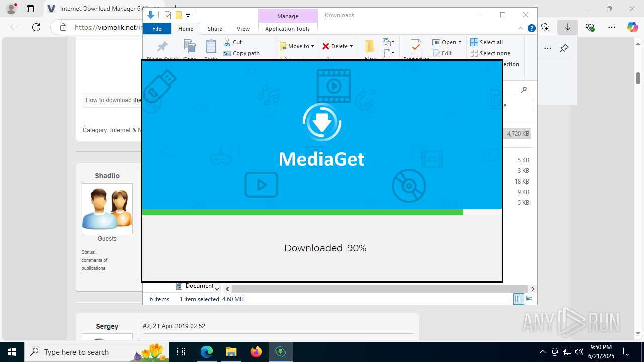Click the MediaGet download progress bar
This screenshot has width=644, height=362.
322,212
